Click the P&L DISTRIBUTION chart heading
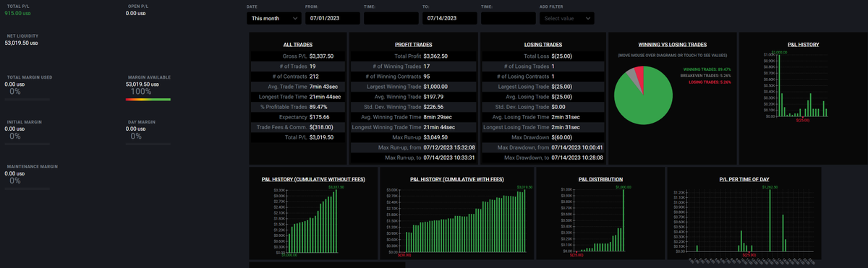The image size is (868, 268). pyautogui.click(x=600, y=178)
